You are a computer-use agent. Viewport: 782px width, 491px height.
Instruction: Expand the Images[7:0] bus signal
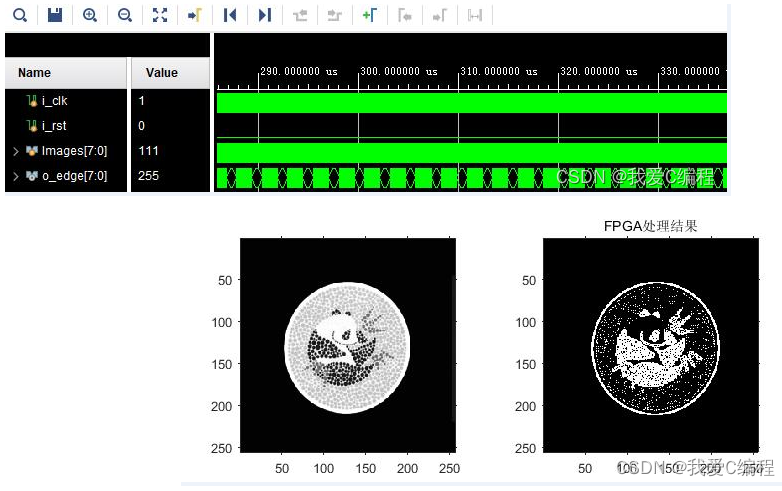tap(15, 151)
